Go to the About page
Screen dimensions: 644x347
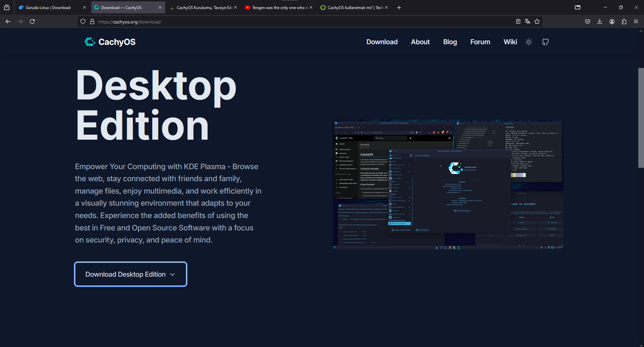420,42
